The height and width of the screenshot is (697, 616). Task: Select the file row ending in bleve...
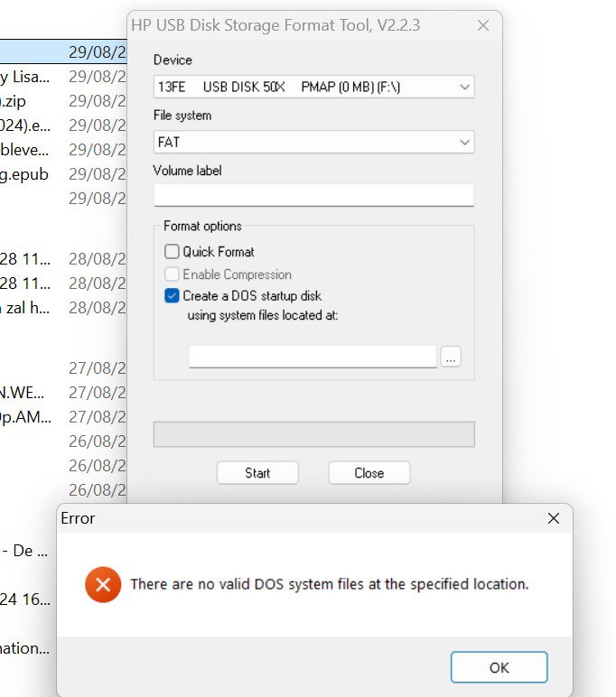[x=63, y=150]
